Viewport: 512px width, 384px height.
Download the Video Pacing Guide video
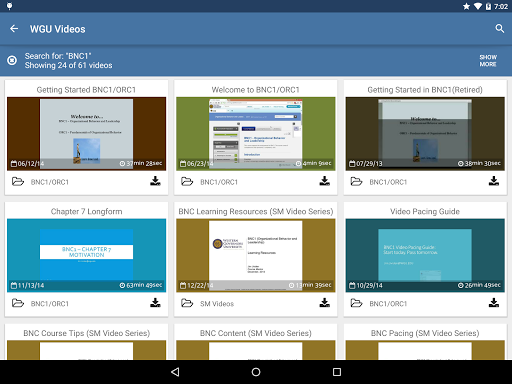494,303
